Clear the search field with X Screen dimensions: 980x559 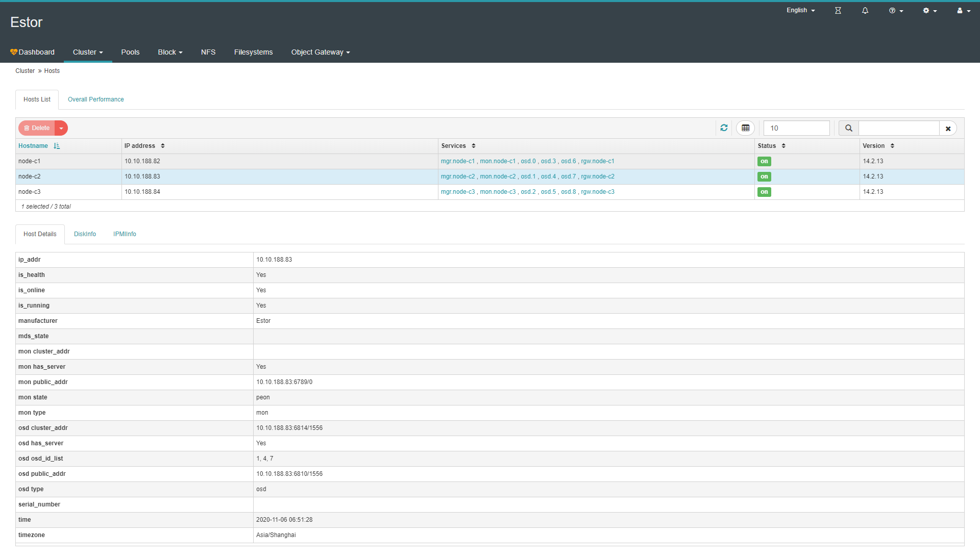pyautogui.click(x=948, y=129)
